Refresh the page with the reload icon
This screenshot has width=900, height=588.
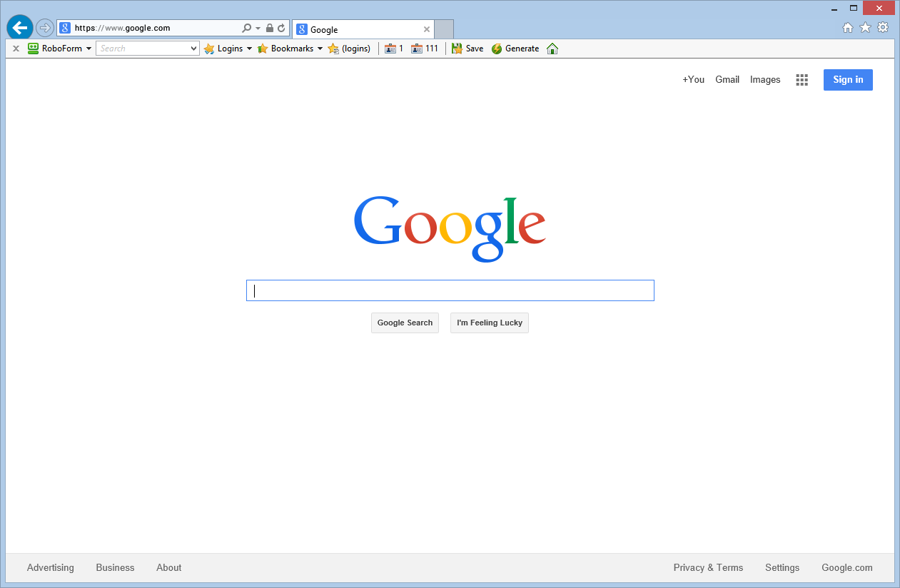(x=282, y=29)
